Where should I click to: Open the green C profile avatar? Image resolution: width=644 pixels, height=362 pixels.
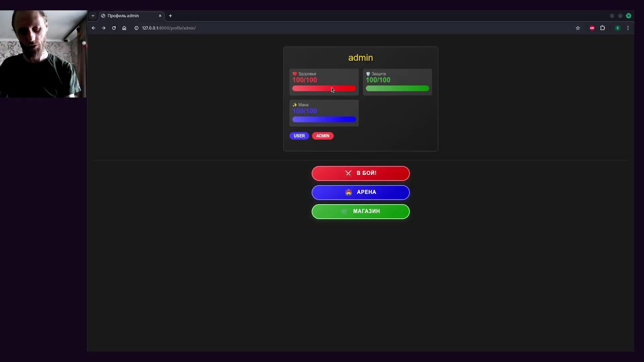pyautogui.click(x=617, y=28)
